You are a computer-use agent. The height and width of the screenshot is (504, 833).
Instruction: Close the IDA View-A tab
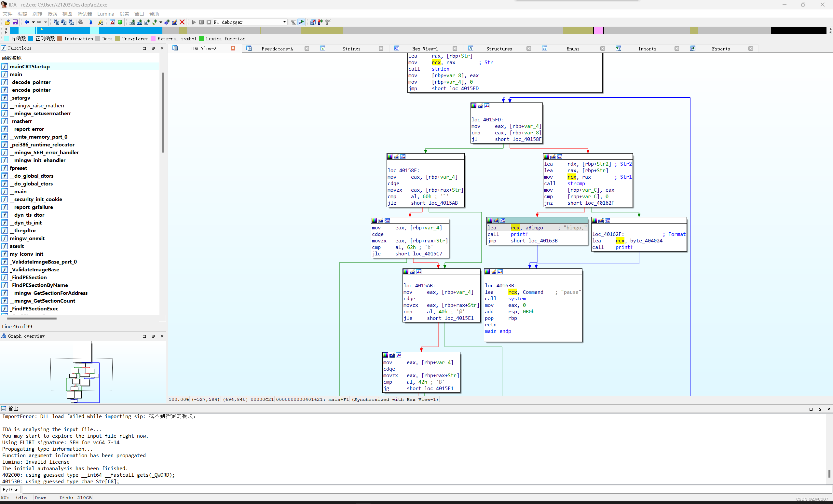tap(233, 48)
